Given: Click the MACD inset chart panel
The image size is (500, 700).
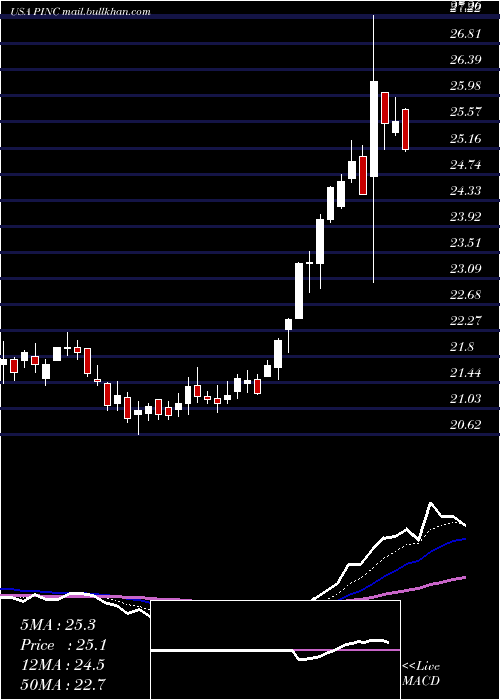Looking at the screenshot, I should [275, 650].
